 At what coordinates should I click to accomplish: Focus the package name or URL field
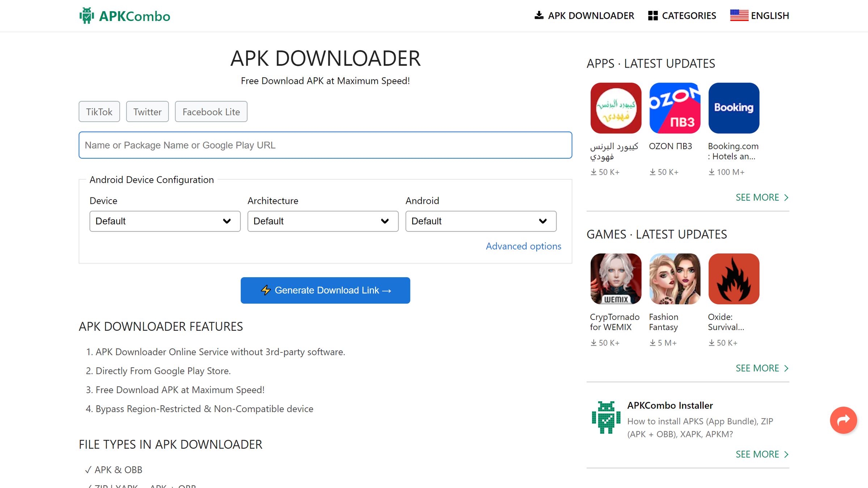point(325,145)
